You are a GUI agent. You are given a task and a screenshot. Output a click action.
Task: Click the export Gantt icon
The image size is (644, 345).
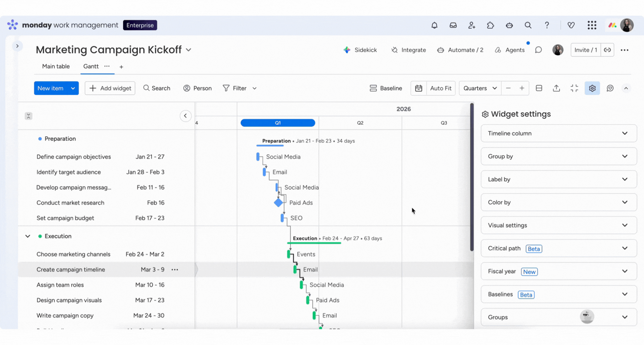556,88
